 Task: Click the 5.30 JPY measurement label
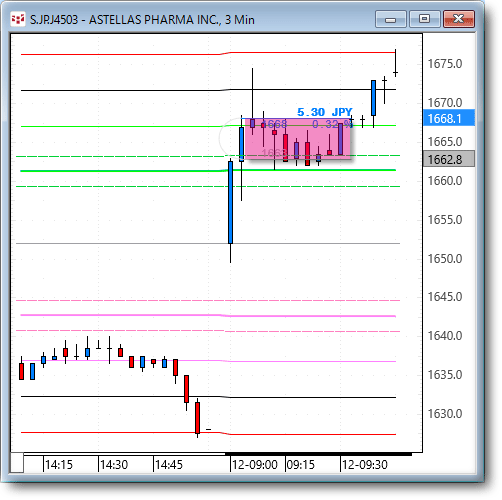[x=324, y=112]
